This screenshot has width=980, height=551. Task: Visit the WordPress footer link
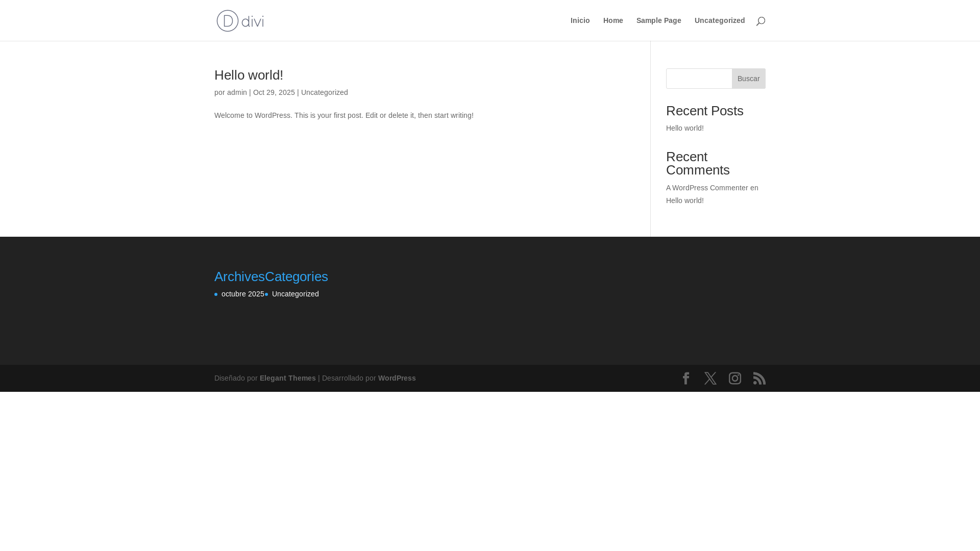tap(397, 378)
